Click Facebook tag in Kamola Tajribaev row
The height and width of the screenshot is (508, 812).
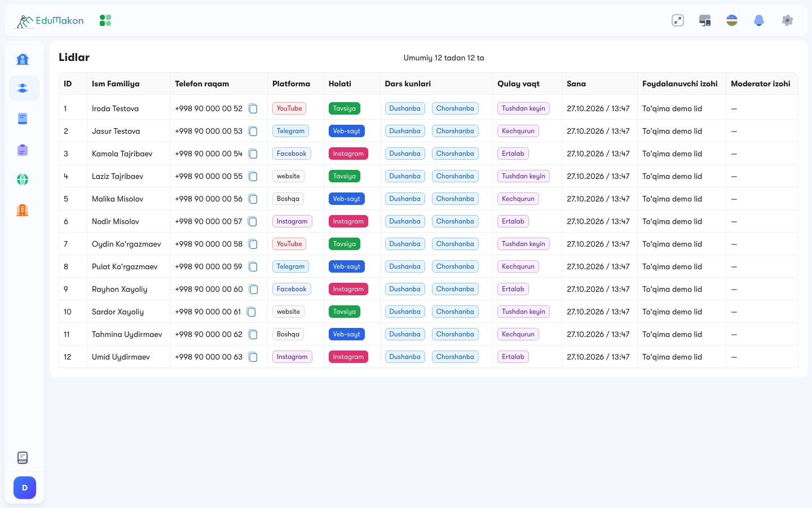click(292, 154)
